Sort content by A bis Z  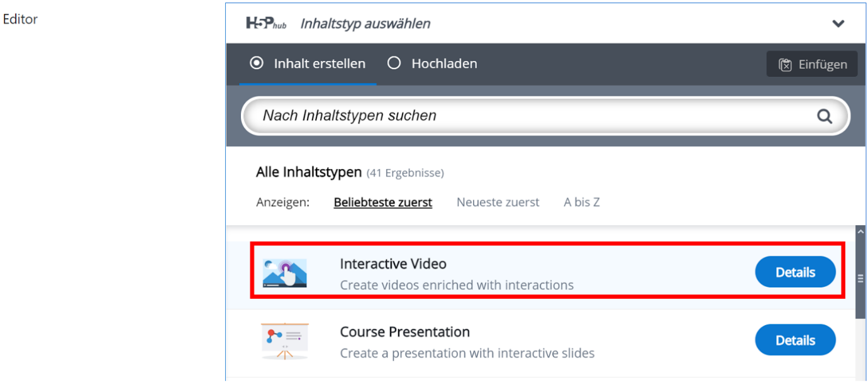coord(581,202)
